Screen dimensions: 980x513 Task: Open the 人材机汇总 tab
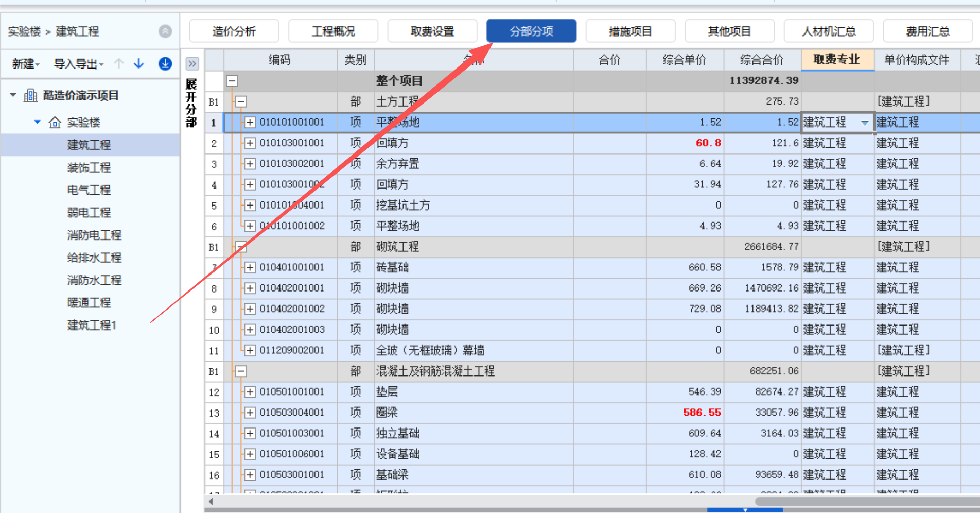pos(828,31)
